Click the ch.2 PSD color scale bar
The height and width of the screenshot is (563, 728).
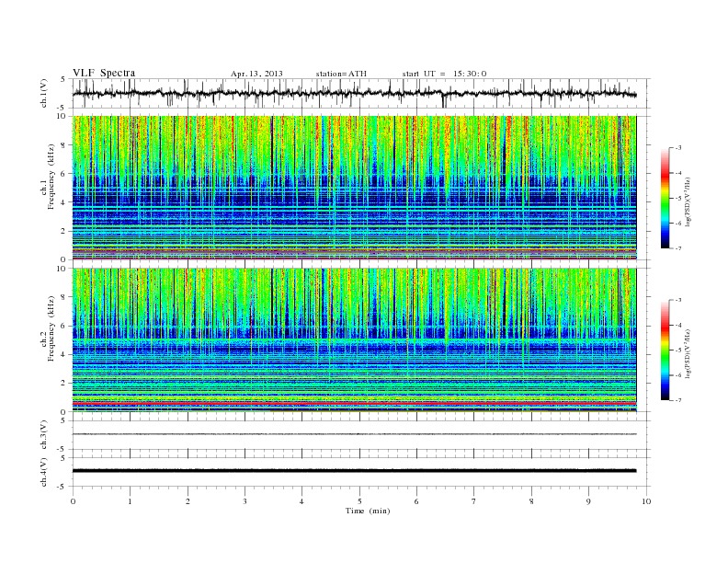(x=665, y=350)
